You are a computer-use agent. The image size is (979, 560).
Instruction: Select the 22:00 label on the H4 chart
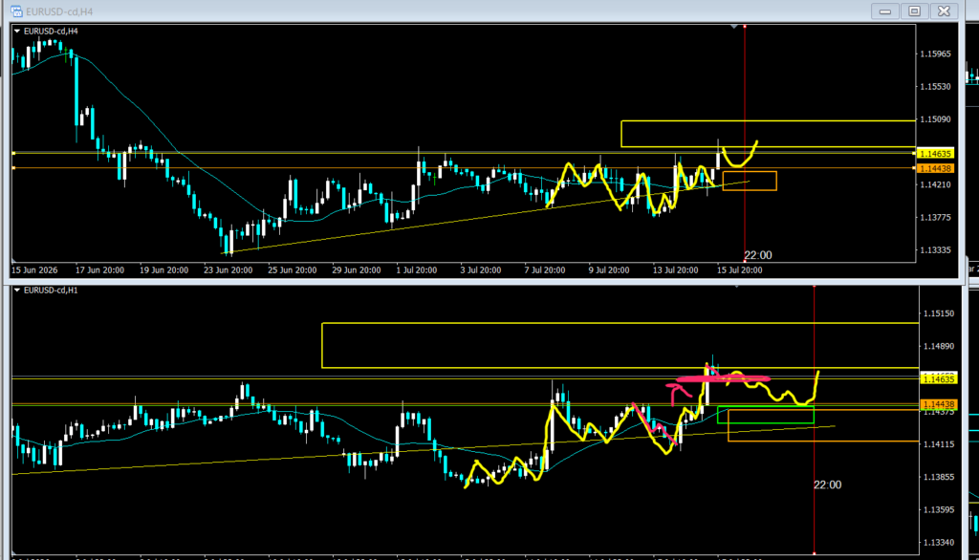[x=758, y=255]
